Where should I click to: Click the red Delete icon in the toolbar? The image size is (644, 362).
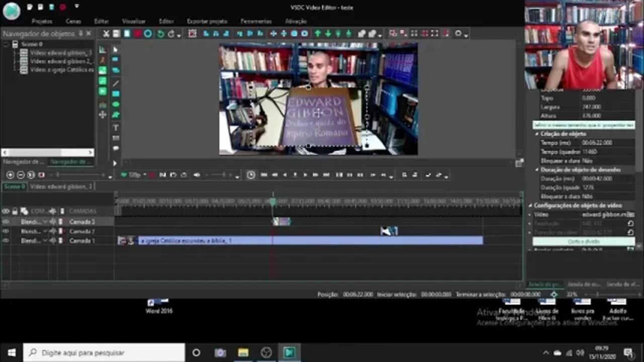[137, 34]
